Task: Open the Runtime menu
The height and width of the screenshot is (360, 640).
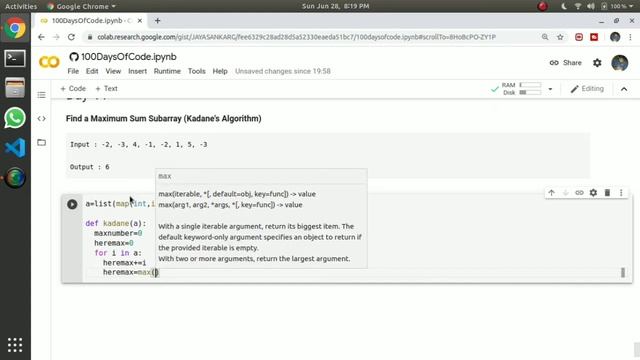Action: [167, 71]
